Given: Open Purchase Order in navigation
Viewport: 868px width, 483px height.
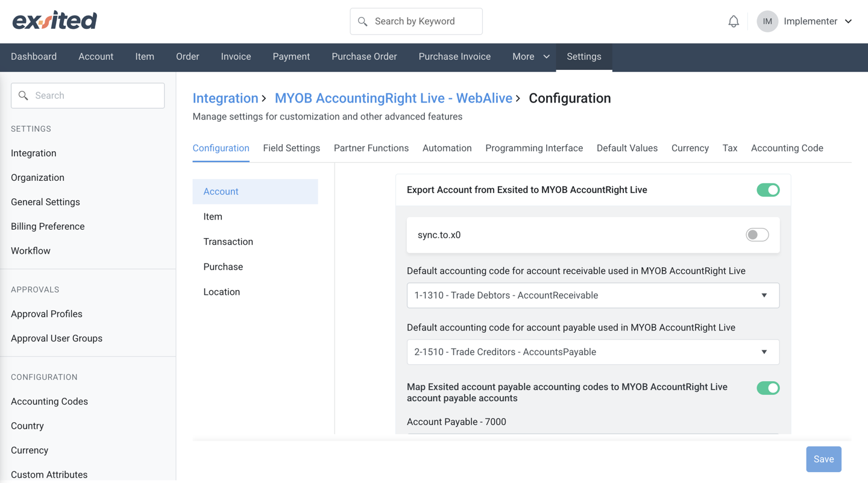Looking at the screenshot, I should [x=364, y=57].
